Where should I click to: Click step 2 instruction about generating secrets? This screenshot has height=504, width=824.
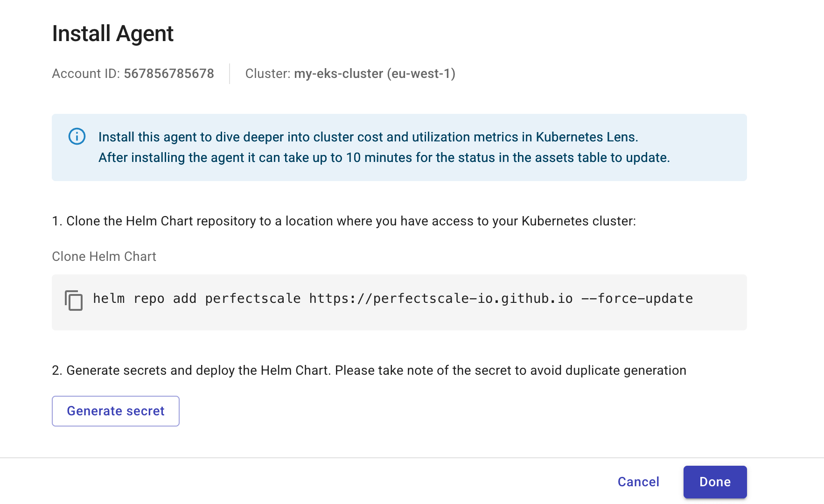click(369, 370)
